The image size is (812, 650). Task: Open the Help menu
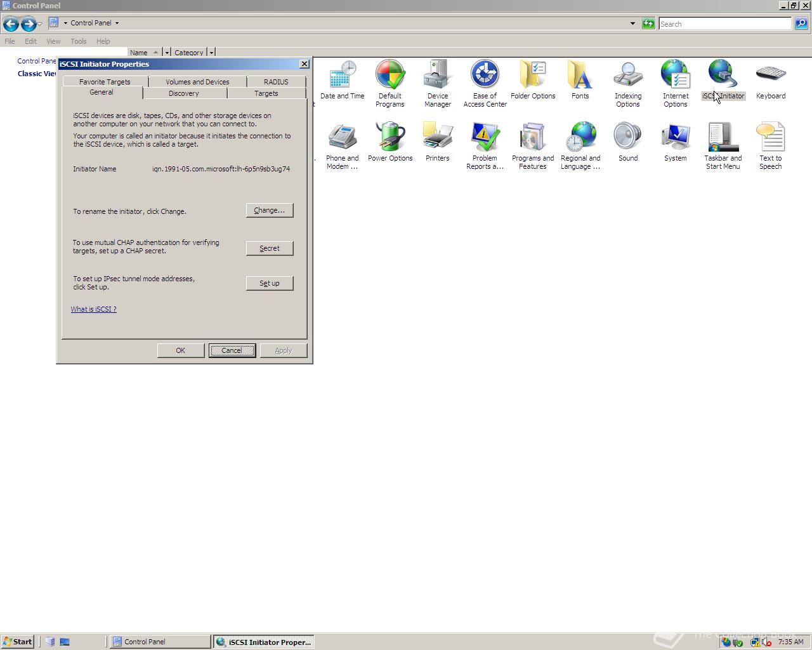coord(103,41)
